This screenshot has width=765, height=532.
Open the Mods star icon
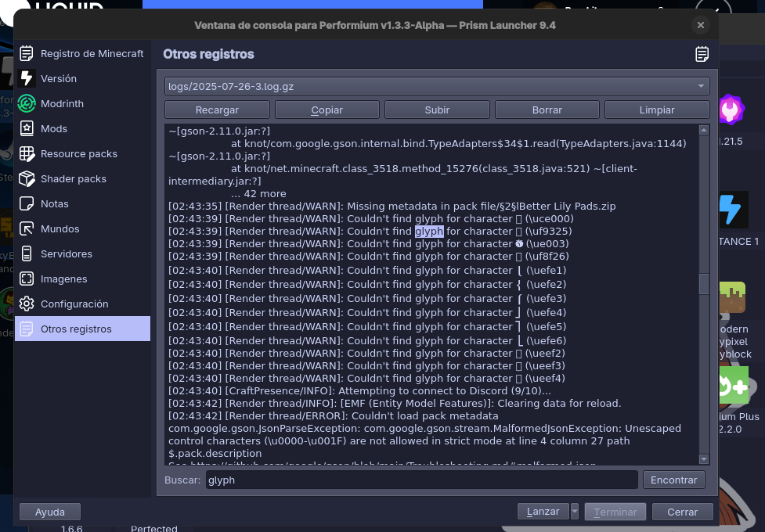27,129
